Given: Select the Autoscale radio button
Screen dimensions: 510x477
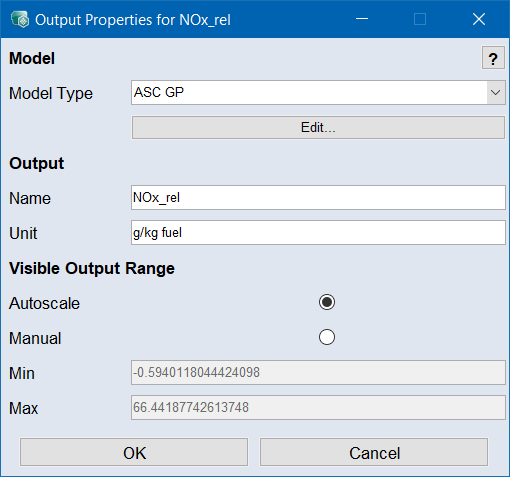Looking at the screenshot, I should [x=327, y=302].
